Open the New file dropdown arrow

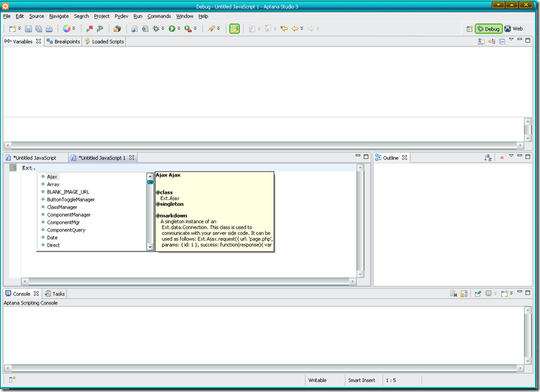(20, 29)
